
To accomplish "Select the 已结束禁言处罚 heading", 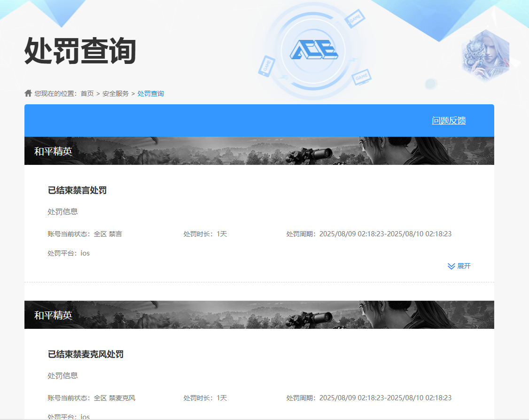I will [x=77, y=190].
